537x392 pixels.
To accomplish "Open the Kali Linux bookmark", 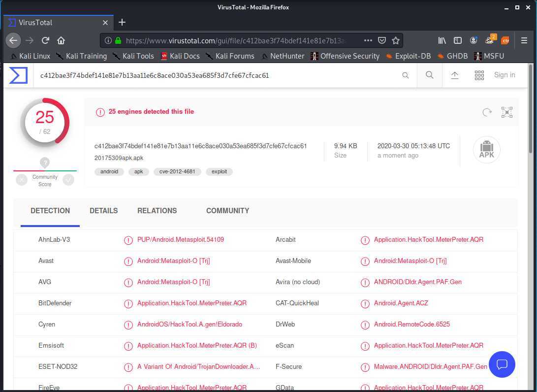I will (31, 56).
